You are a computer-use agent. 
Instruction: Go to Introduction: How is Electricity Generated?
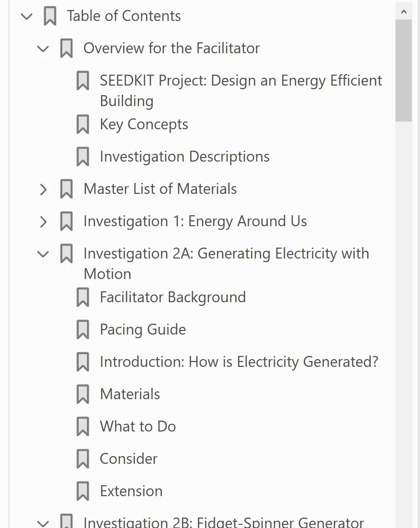[x=239, y=362]
